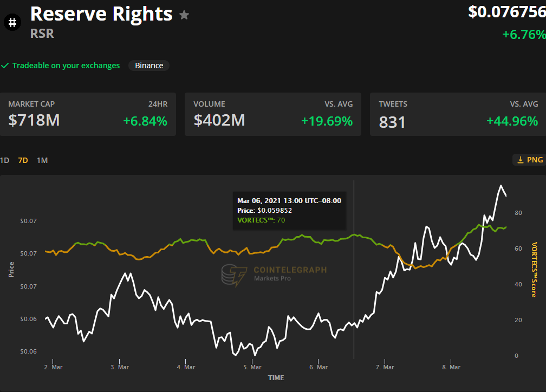Screen dimensions: 546x392
Task: Click the 6. Mar time axis marker
Action: tap(318, 367)
